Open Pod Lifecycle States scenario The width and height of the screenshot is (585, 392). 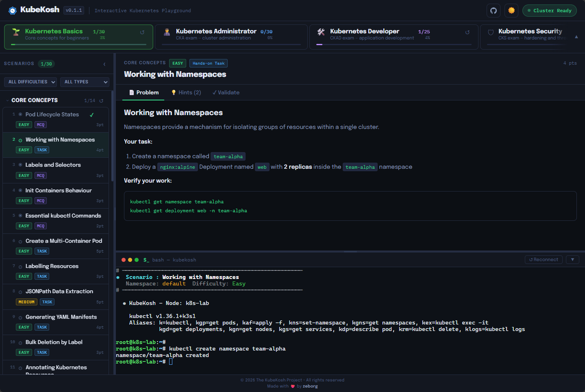[x=56, y=120]
